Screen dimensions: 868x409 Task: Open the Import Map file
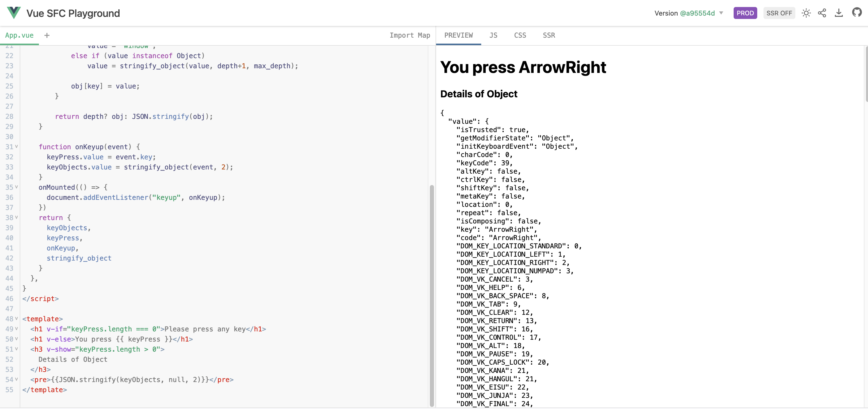[409, 35]
